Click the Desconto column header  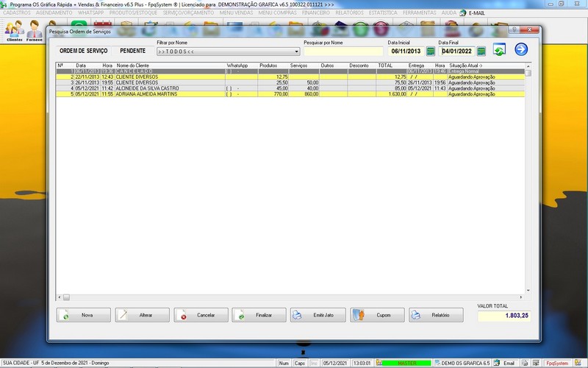tap(359, 66)
